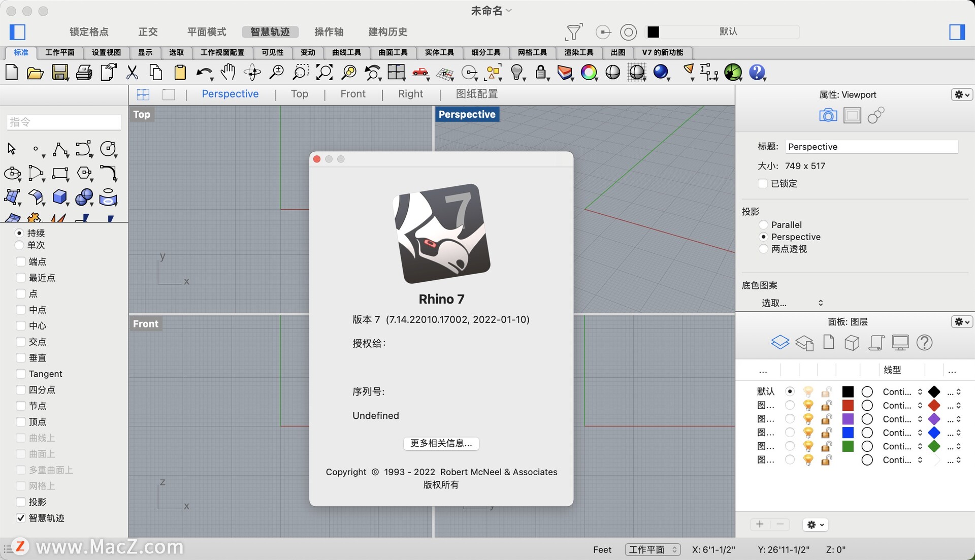Open a file with folder icon

click(35, 73)
